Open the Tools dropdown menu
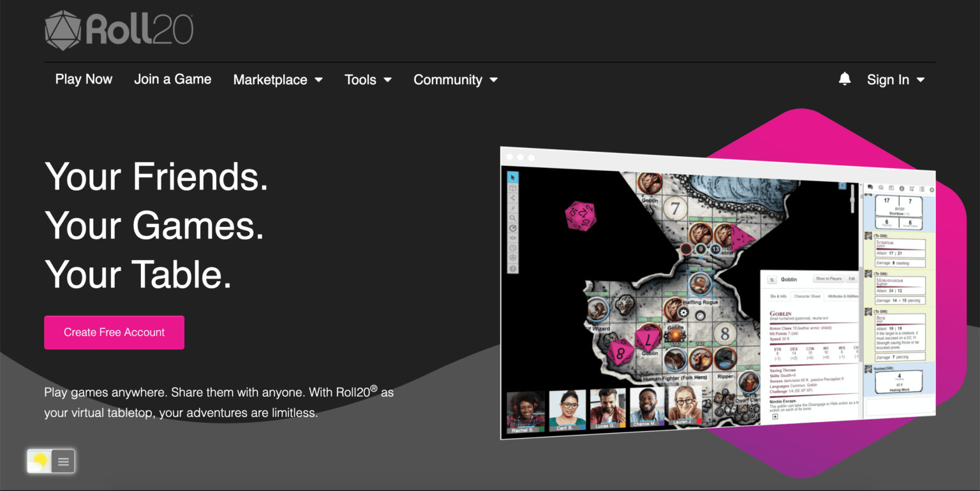 367,80
